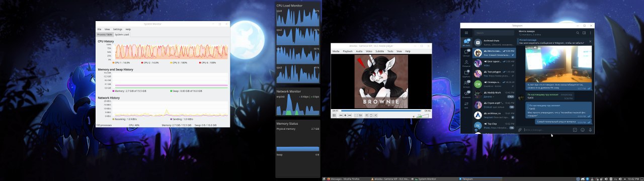Skip to previous track in VLC

(341, 116)
